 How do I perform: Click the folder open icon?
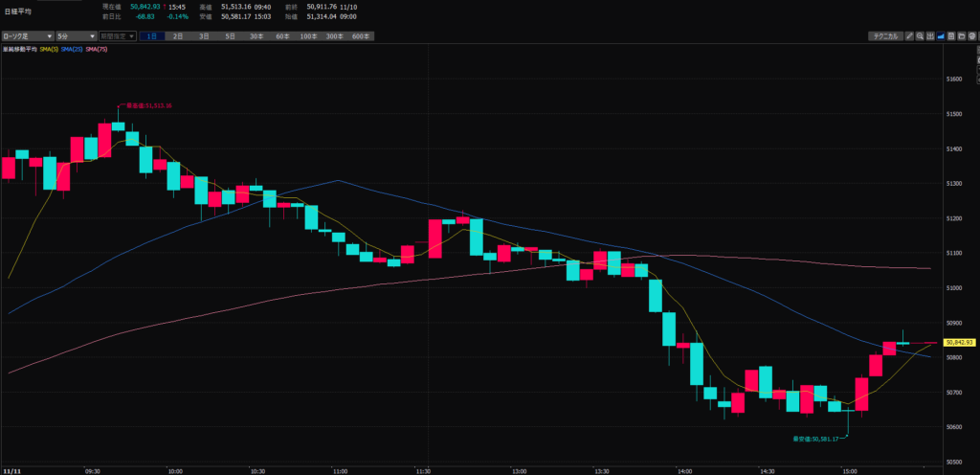tap(961, 36)
